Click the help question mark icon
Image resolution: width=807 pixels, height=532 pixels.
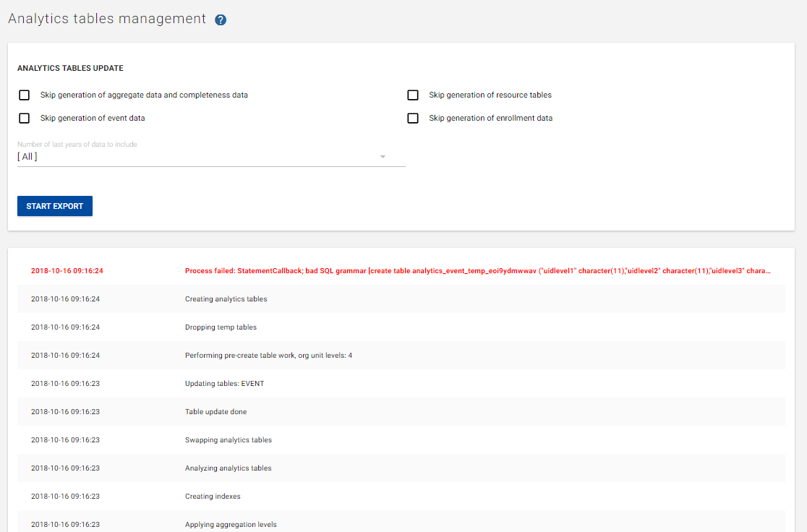(221, 20)
